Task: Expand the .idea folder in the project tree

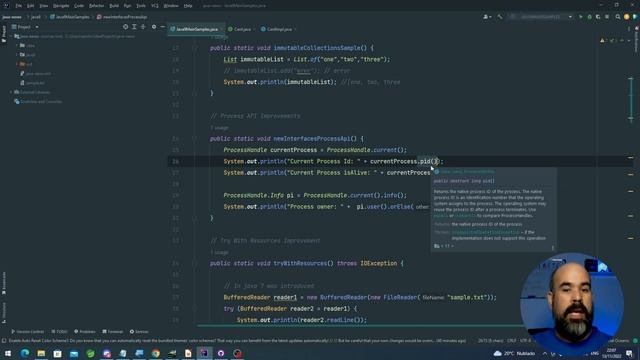Action: [17, 45]
